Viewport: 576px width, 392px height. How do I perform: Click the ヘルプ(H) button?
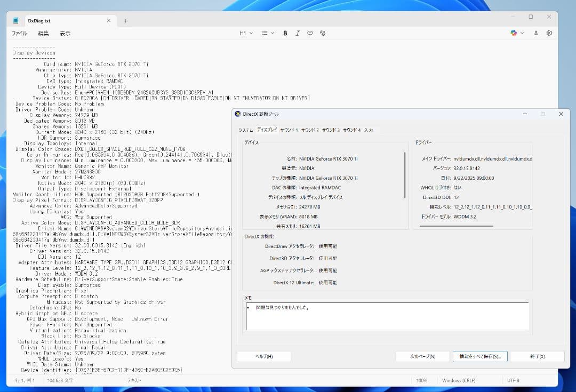tap(264, 356)
